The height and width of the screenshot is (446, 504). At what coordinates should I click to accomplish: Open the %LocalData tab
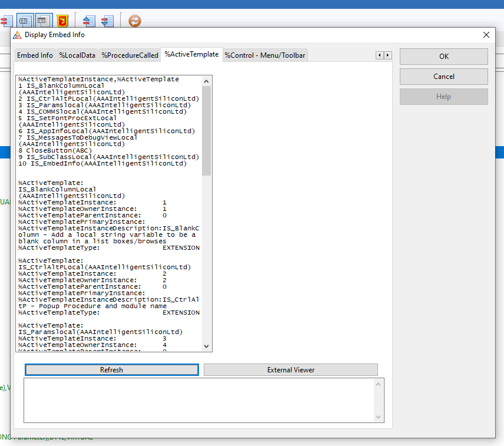click(x=77, y=55)
